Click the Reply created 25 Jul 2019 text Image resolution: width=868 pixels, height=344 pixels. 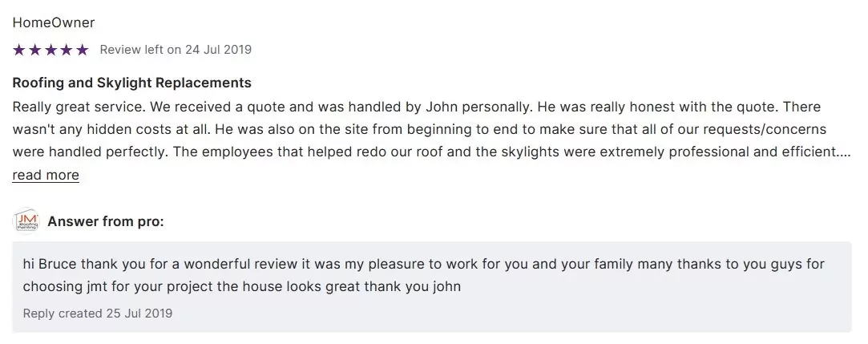click(x=97, y=313)
